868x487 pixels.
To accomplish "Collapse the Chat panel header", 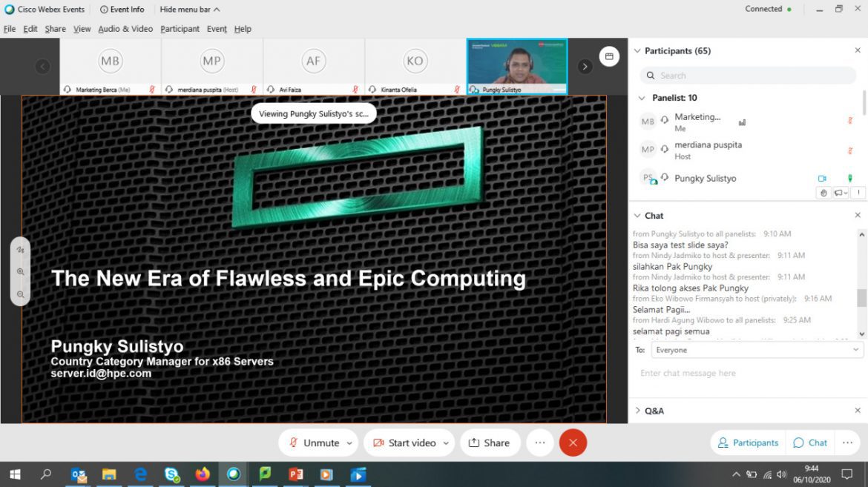I will [637, 215].
